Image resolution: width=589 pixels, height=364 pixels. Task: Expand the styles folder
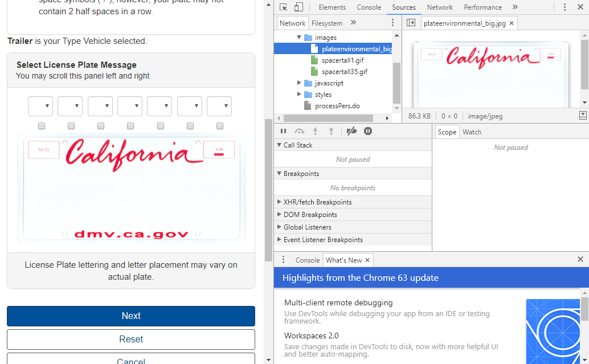tap(299, 94)
